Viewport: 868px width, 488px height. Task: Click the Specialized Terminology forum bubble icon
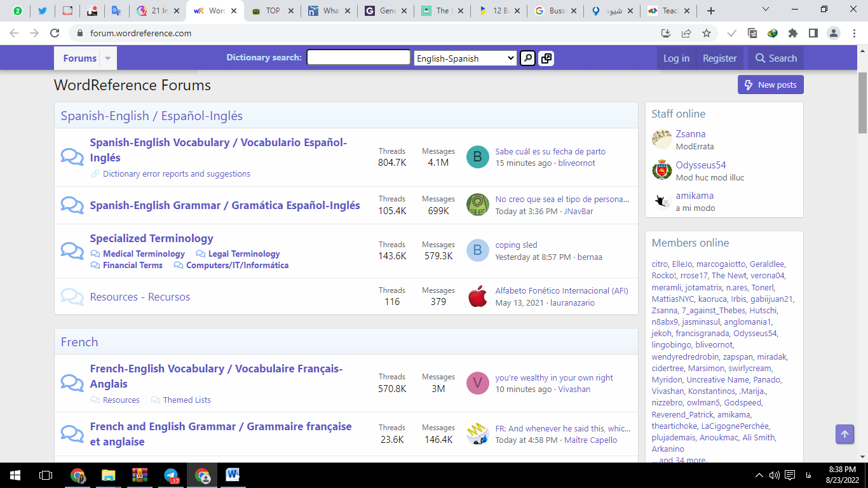click(x=72, y=251)
